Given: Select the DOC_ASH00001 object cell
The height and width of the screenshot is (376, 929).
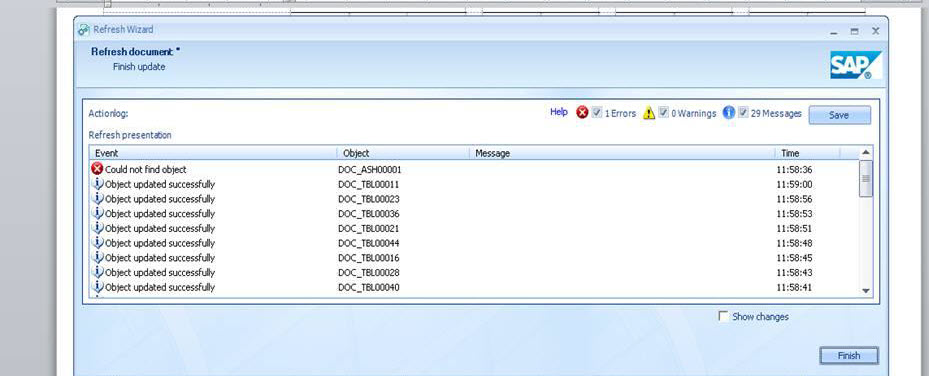Looking at the screenshot, I should point(370,169).
